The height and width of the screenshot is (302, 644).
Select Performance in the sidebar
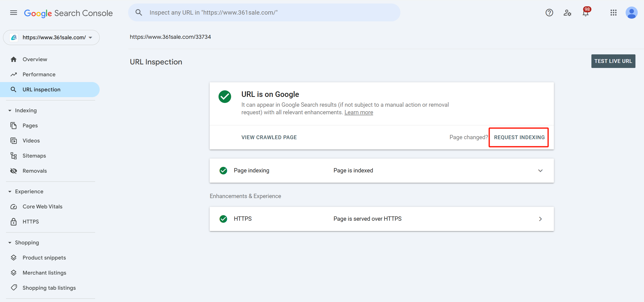39,74
